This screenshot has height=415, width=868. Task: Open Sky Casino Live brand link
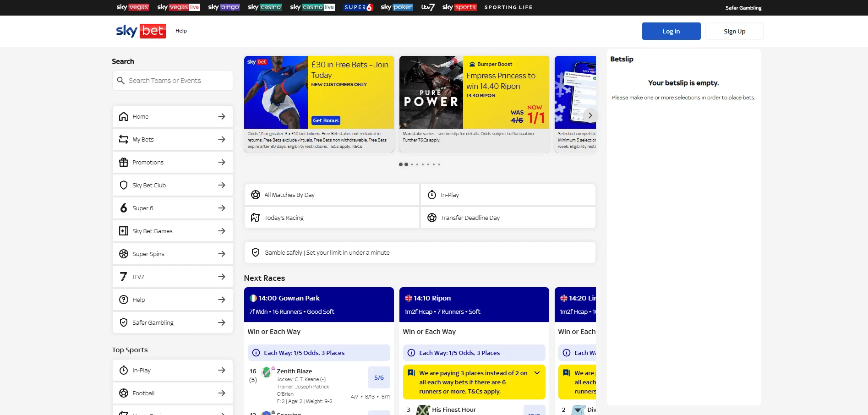[x=312, y=7]
